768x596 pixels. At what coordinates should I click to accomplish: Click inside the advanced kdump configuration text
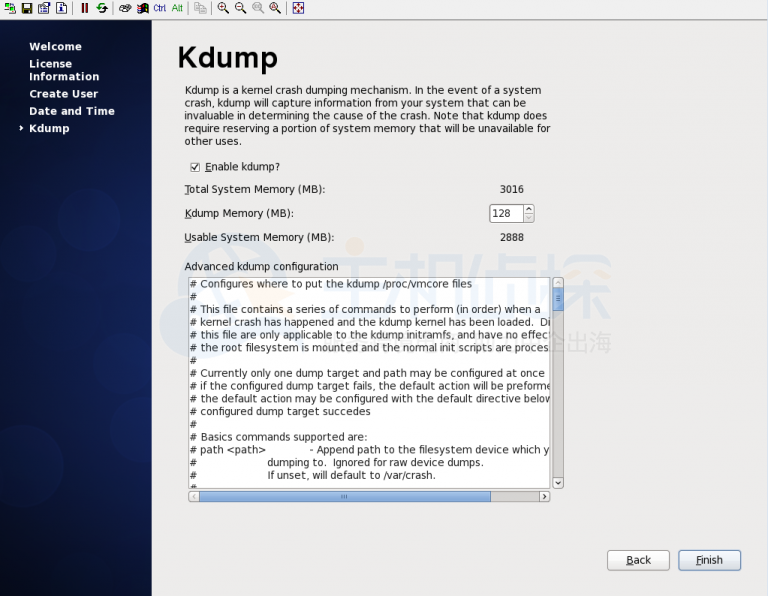369,383
